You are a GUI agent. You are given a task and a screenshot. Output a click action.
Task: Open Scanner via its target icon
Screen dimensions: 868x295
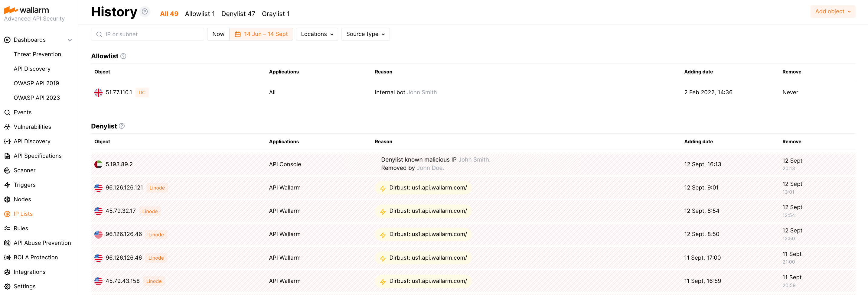click(7, 170)
